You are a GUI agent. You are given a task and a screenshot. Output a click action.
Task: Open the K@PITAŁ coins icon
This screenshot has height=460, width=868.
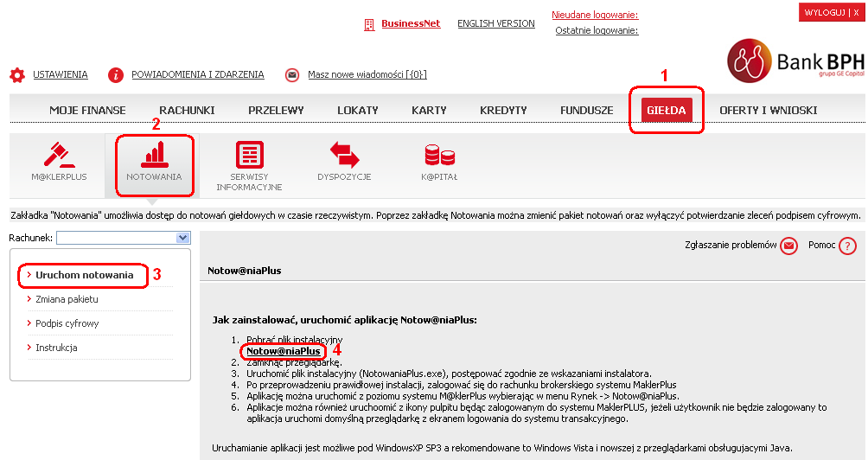click(x=439, y=155)
